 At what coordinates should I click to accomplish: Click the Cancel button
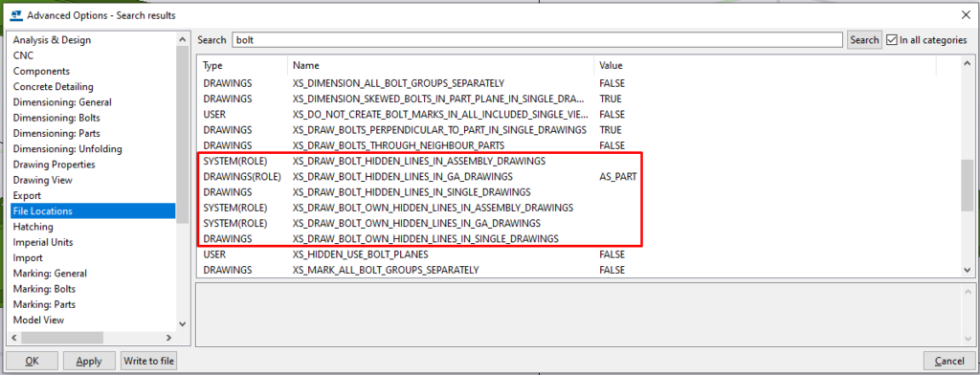(x=948, y=361)
